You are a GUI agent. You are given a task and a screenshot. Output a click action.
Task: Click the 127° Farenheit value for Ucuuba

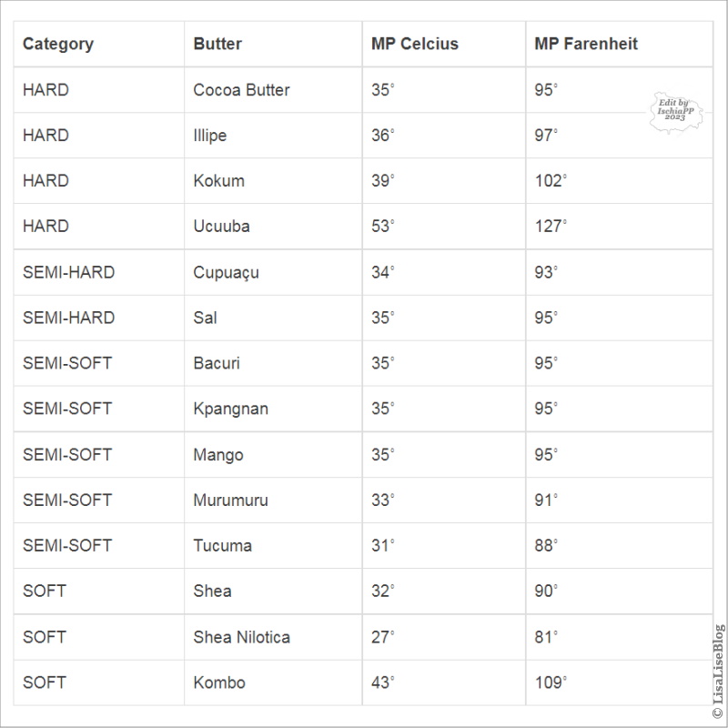pos(551,226)
